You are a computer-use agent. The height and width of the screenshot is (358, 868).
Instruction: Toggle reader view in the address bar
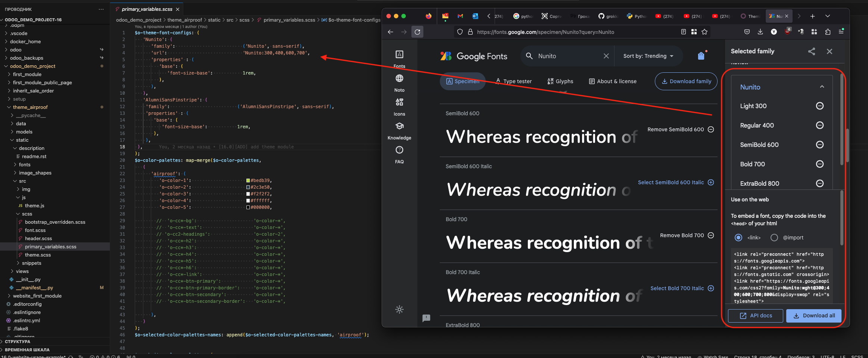(x=684, y=32)
